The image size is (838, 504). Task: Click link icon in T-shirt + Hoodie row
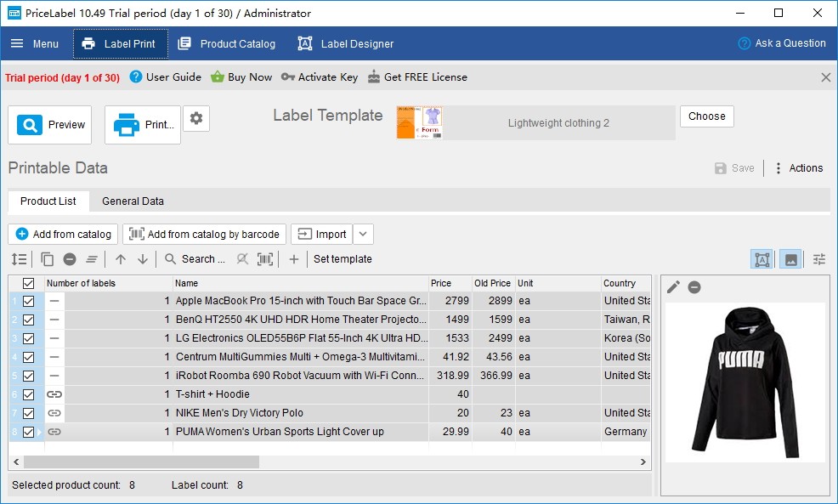54,394
